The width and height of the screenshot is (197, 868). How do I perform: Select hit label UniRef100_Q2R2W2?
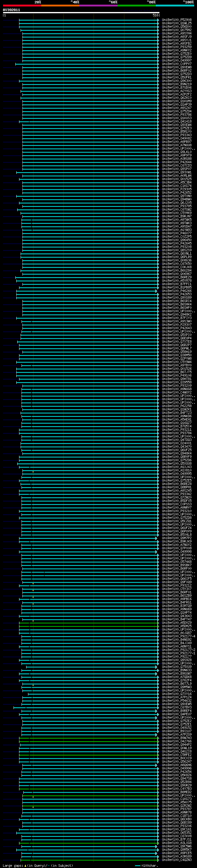(177, 806)
